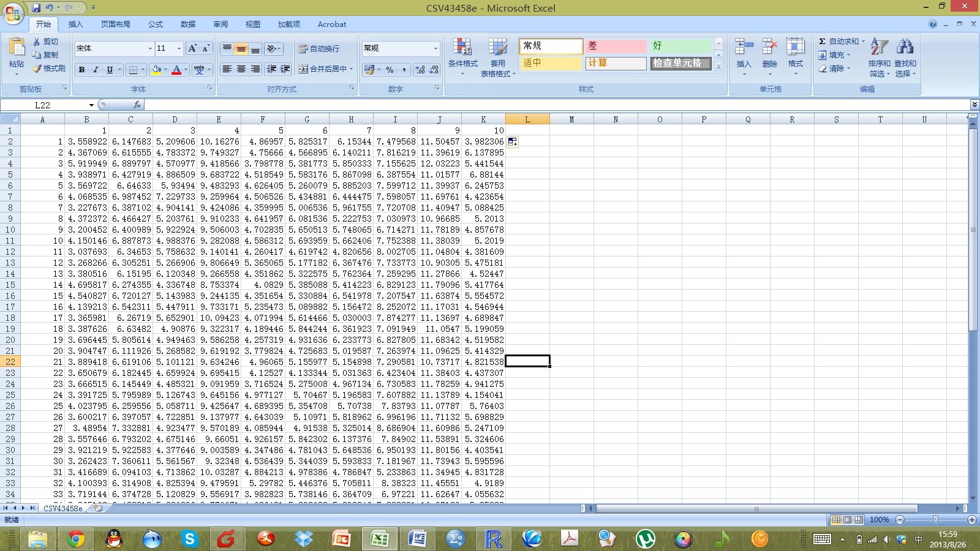Apply 检查单元格 check cell style

[x=680, y=63]
